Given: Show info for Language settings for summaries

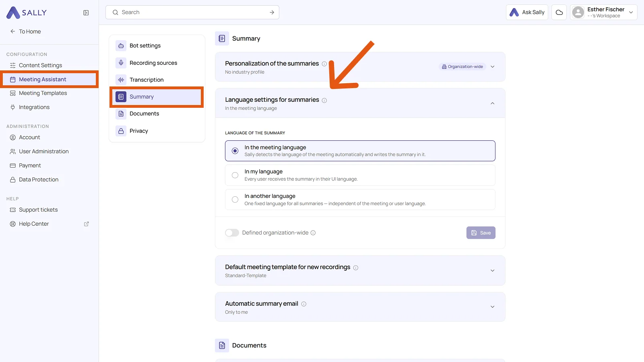Looking at the screenshot, I should 324,100.
